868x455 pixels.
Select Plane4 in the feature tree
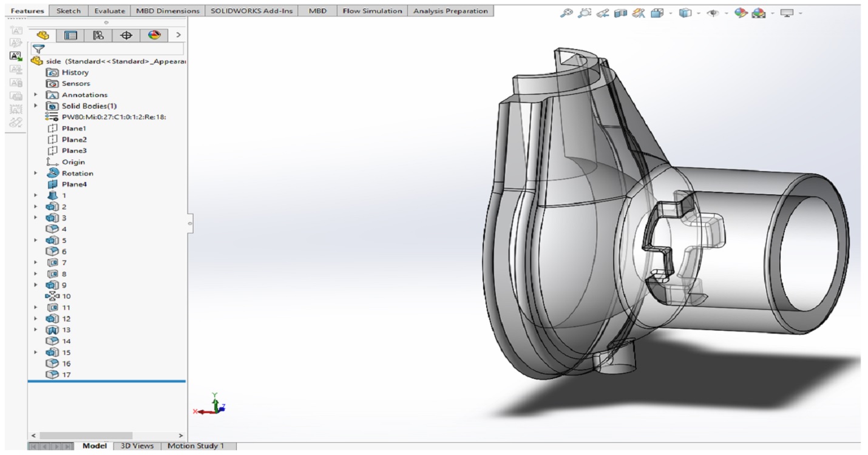tap(67, 184)
